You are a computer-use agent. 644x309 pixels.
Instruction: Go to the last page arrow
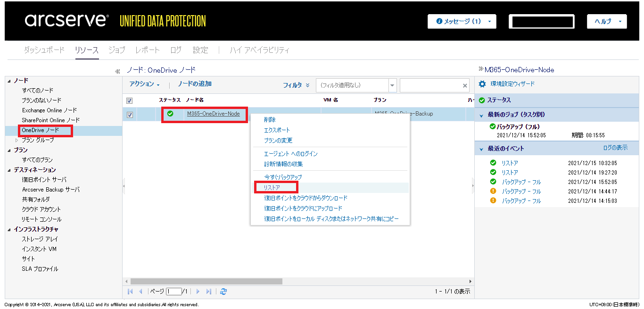click(208, 292)
